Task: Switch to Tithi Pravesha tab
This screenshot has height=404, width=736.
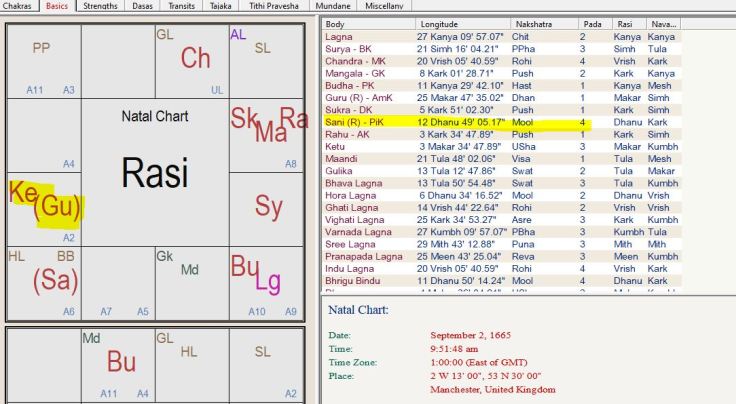Action: tap(274, 5)
